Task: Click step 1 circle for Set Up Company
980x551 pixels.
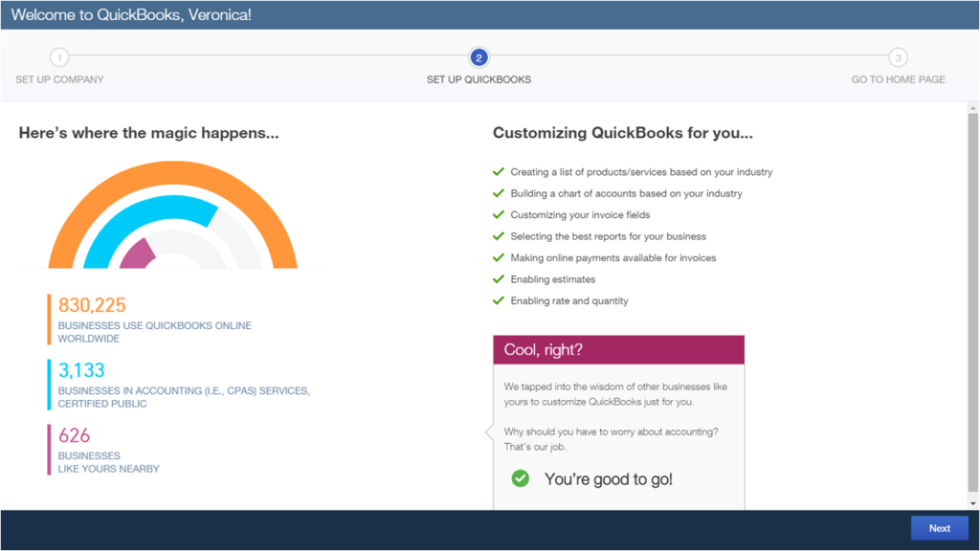Action: (x=59, y=57)
